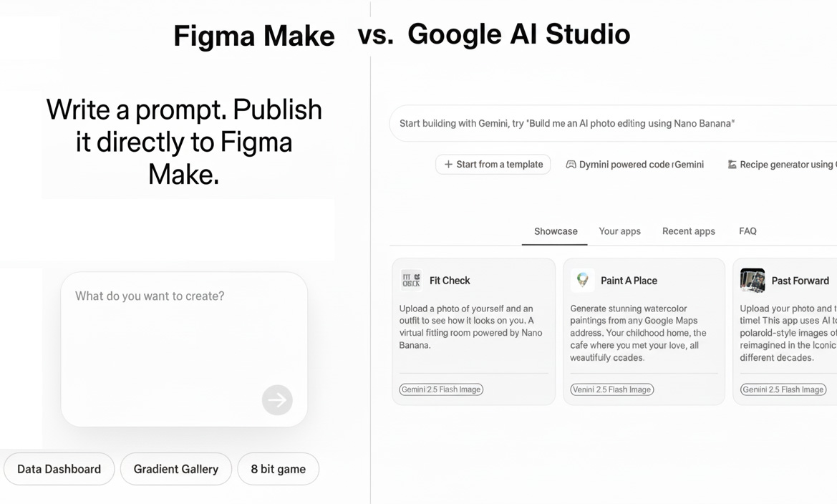Select the Recent apps tab
837x504 pixels.
point(688,231)
